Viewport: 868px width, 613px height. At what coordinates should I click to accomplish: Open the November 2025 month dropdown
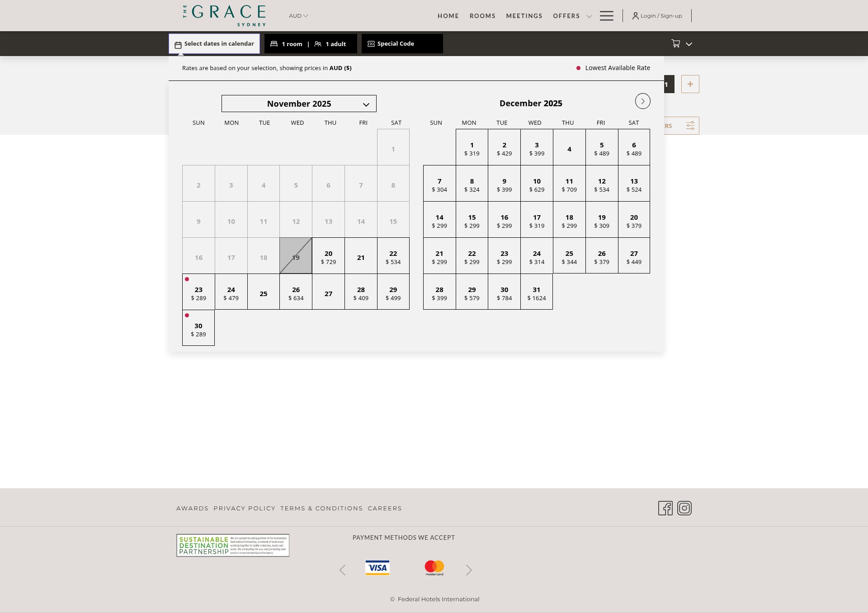(299, 104)
